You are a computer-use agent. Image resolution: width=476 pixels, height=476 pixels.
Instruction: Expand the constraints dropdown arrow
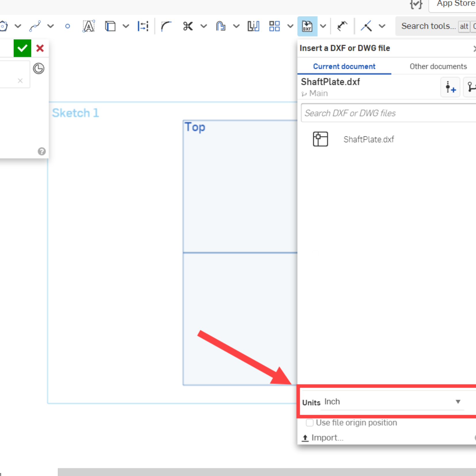(382, 26)
